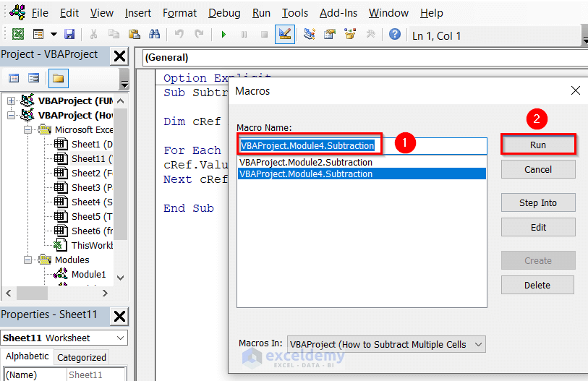Screen dimensions: 588x381
Task: Select Sheet2 in project tree
Action: 83,174
